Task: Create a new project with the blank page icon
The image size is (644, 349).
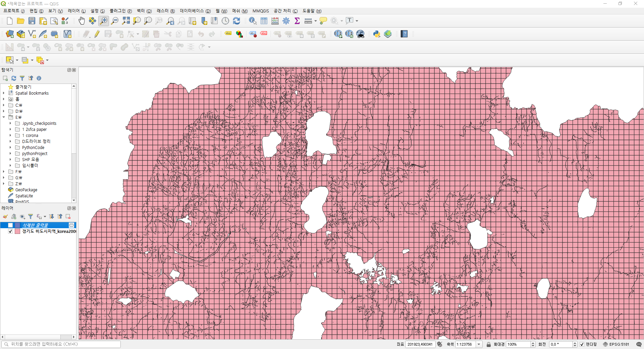Action: (10, 21)
